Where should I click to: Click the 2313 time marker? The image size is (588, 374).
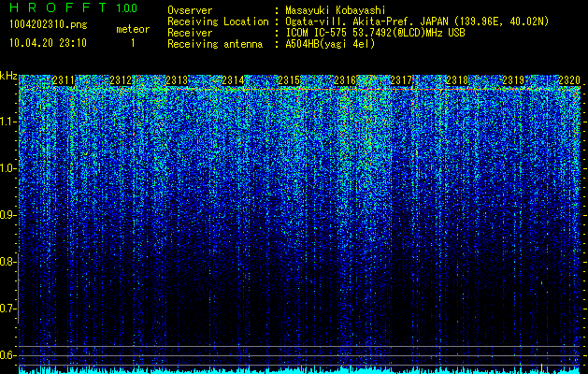(177, 79)
